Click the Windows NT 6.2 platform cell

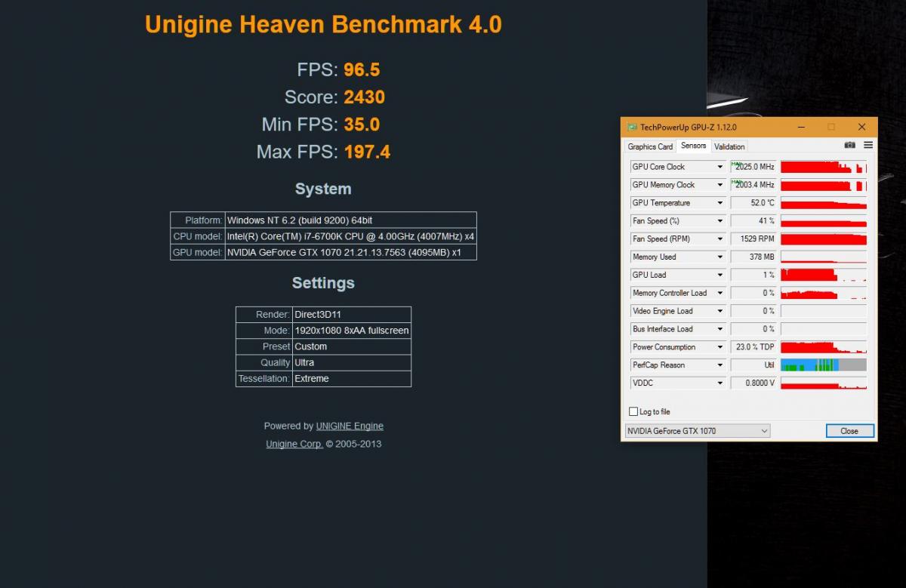click(x=351, y=220)
